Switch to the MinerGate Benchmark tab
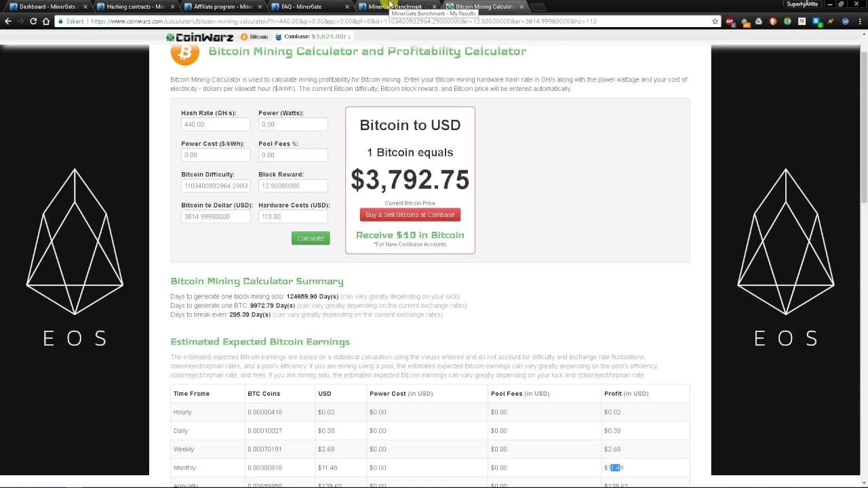 (397, 7)
